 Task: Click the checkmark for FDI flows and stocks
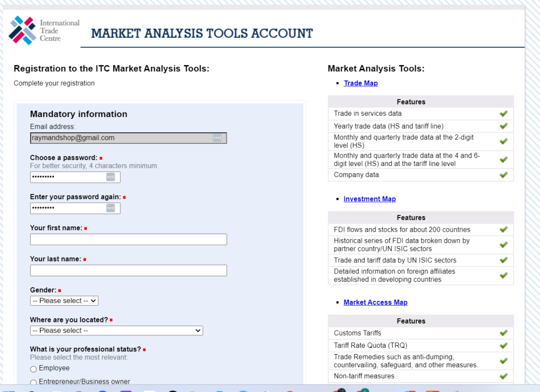pyautogui.click(x=504, y=229)
